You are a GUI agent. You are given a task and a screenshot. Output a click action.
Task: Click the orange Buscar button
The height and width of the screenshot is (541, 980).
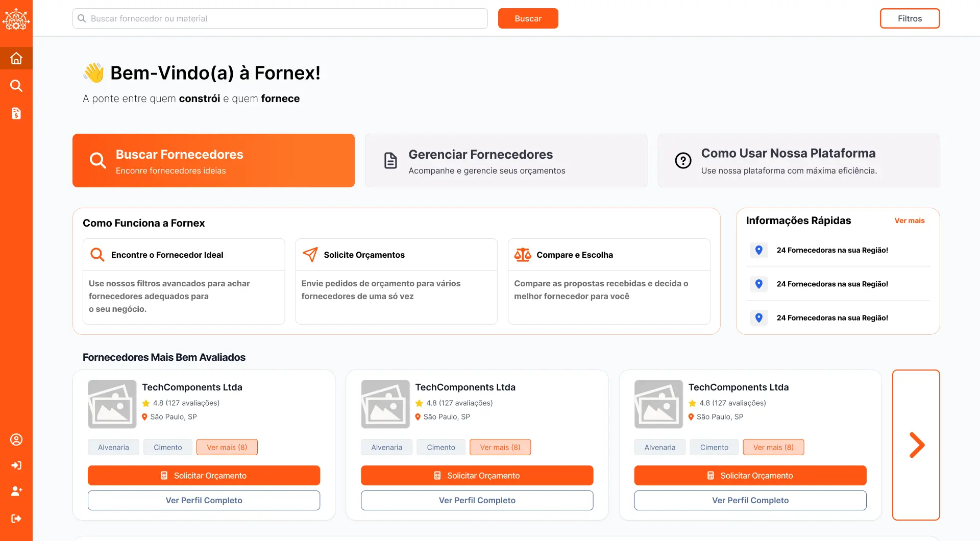click(528, 18)
